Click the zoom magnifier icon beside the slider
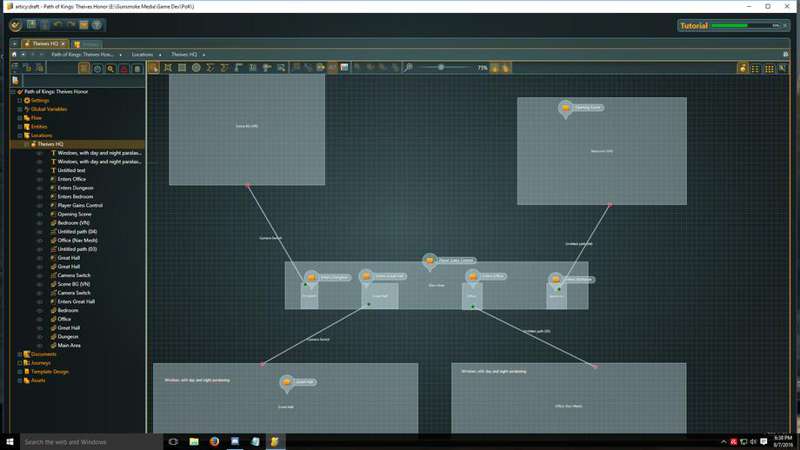 pyautogui.click(x=408, y=67)
